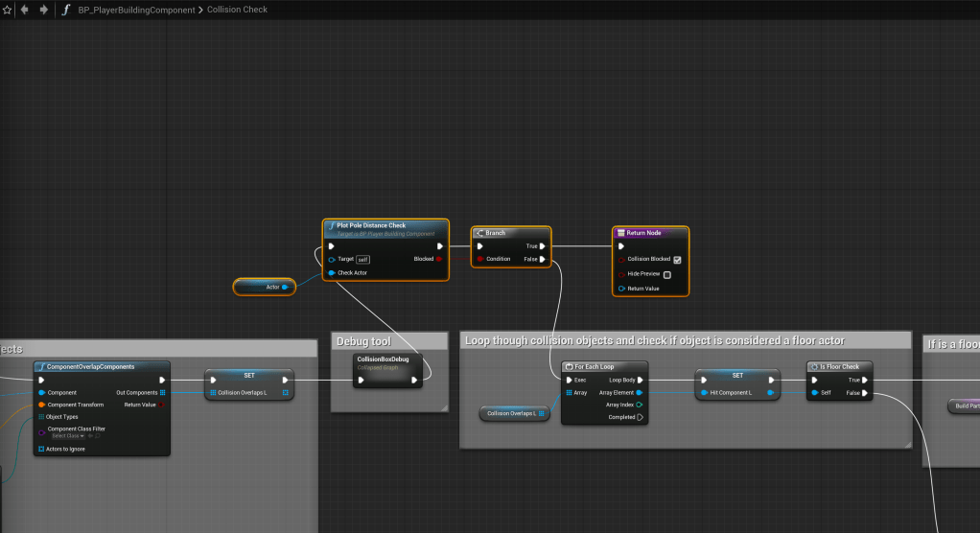The width and height of the screenshot is (980, 533).
Task: Go back using the left navigation arrow
Action: [x=25, y=10]
